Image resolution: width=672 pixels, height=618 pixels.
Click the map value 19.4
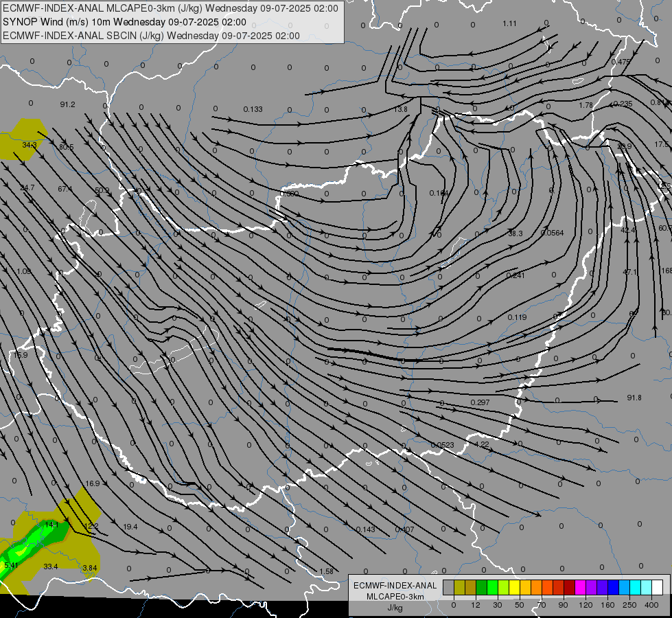click(x=130, y=527)
